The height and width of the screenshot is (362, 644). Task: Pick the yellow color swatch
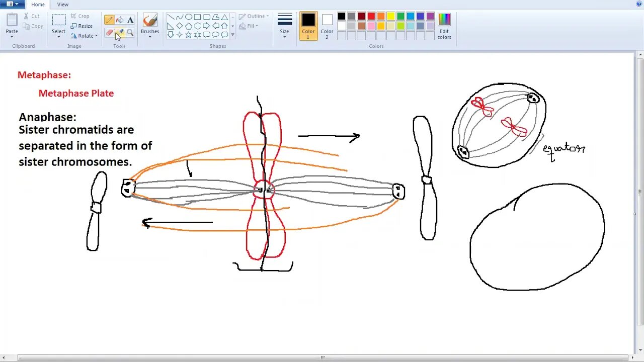pyautogui.click(x=391, y=17)
